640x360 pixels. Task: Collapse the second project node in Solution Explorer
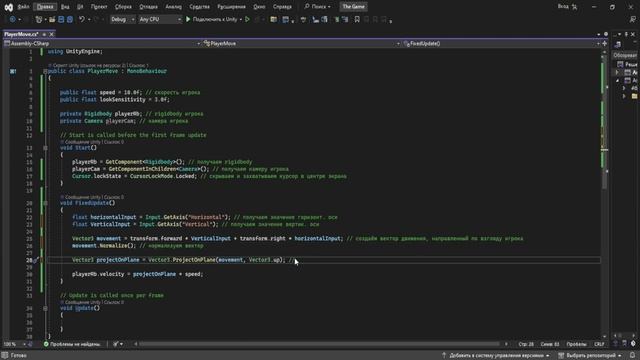tap(617, 80)
